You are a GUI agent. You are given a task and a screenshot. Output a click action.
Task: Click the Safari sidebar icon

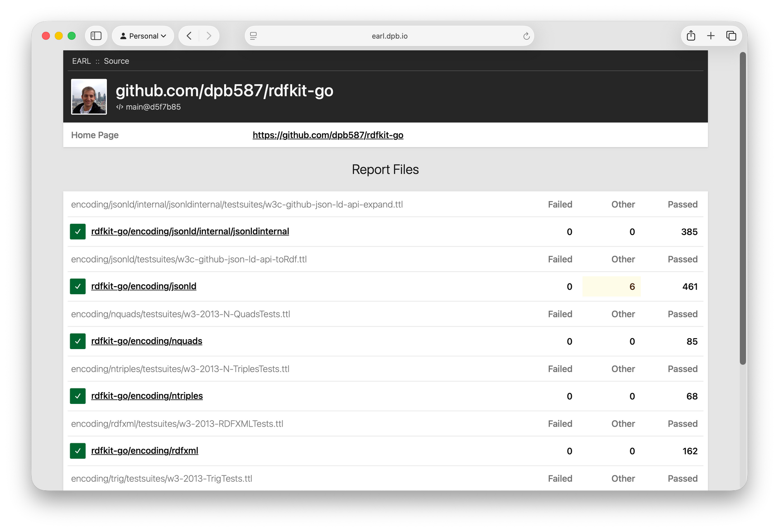pos(96,35)
